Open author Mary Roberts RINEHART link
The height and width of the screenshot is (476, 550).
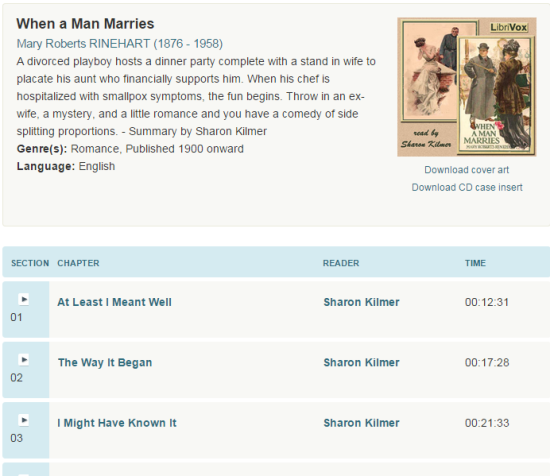click(x=120, y=43)
